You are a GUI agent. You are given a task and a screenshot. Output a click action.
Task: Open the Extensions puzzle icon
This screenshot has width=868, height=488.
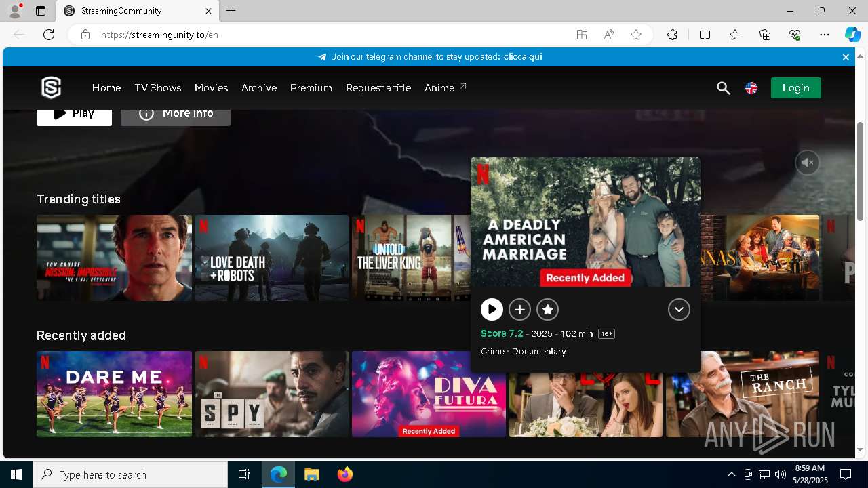click(672, 35)
